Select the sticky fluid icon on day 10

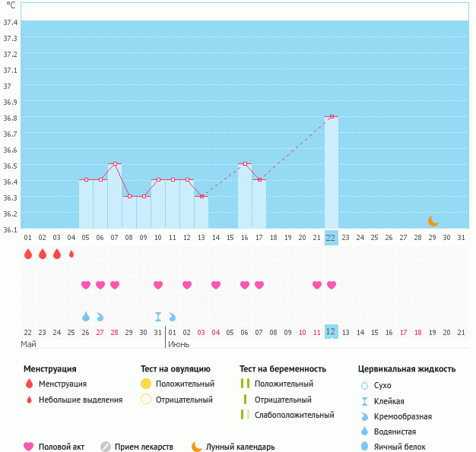[158, 316]
